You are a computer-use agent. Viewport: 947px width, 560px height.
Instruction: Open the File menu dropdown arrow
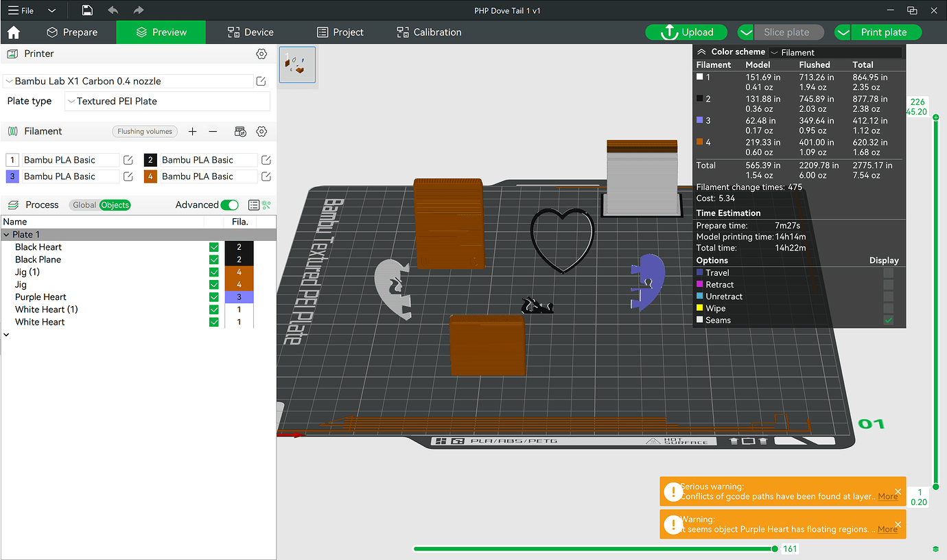pos(52,10)
